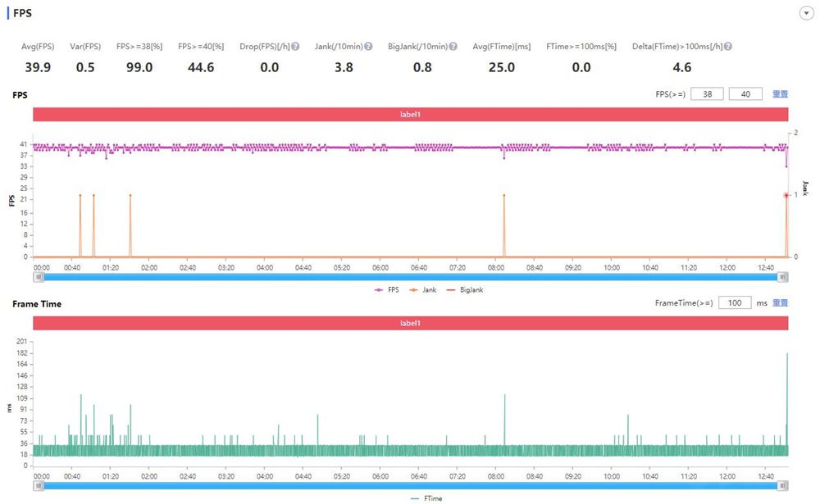The width and height of the screenshot is (820, 504).
Task: Click the Frame Time section heading
Action: pos(37,304)
